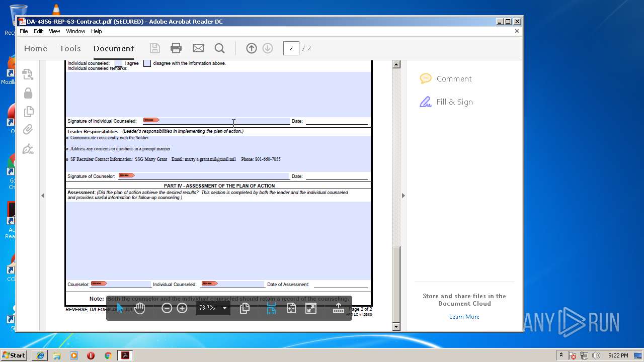Fit one full page icon
The width and height of the screenshot is (644, 362).
coord(291,308)
